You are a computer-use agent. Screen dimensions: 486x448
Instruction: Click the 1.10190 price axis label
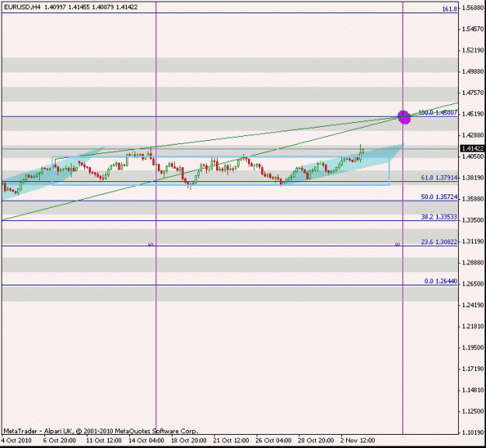pyautogui.click(x=473, y=432)
